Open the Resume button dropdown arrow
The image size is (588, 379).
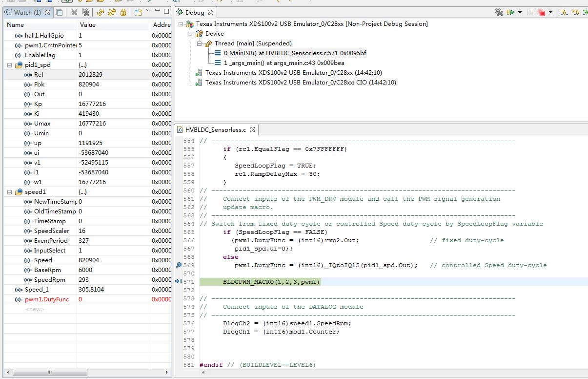pos(520,12)
